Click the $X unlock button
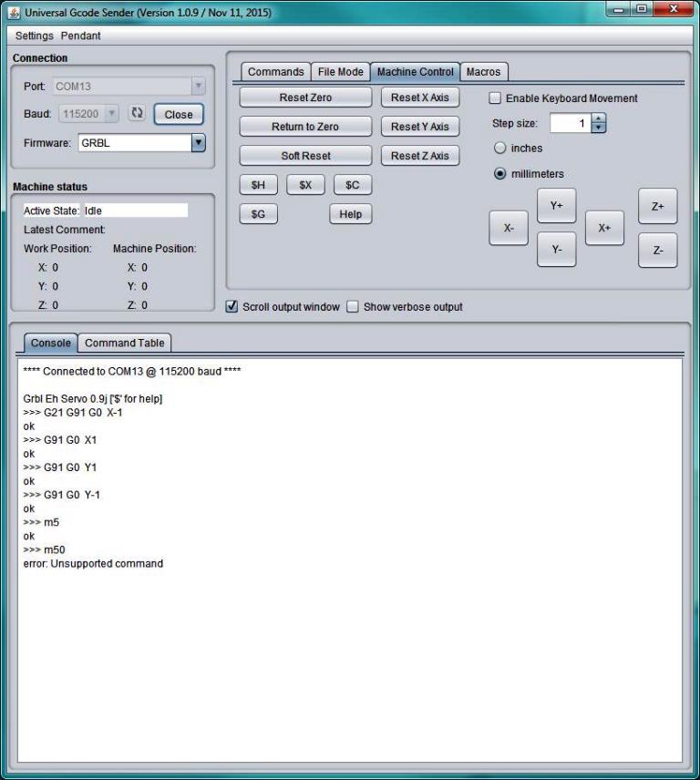The width and height of the screenshot is (700, 780). coord(305,185)
